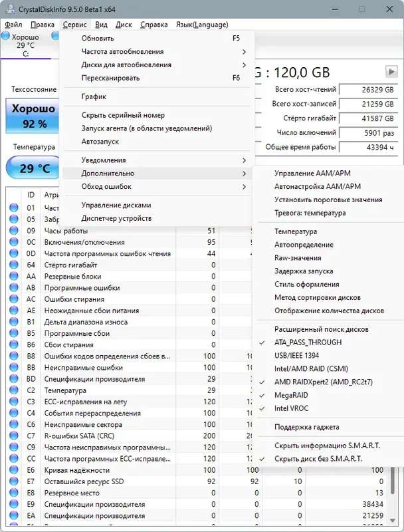Screen dimensions: 404x532
Task: Open the Диск menu
Action: coord(124,25)
